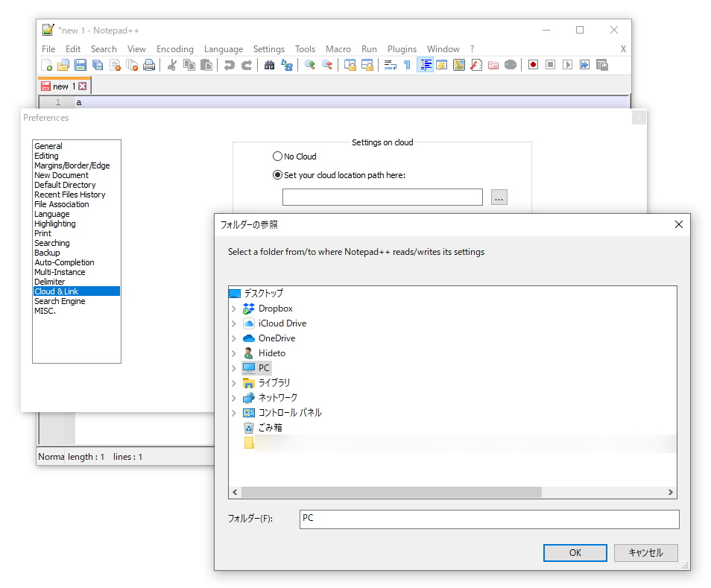Select ごみ箱 in the folder tree
The width and height of the screenshot is (711, 588).
[x=271, y=428]
